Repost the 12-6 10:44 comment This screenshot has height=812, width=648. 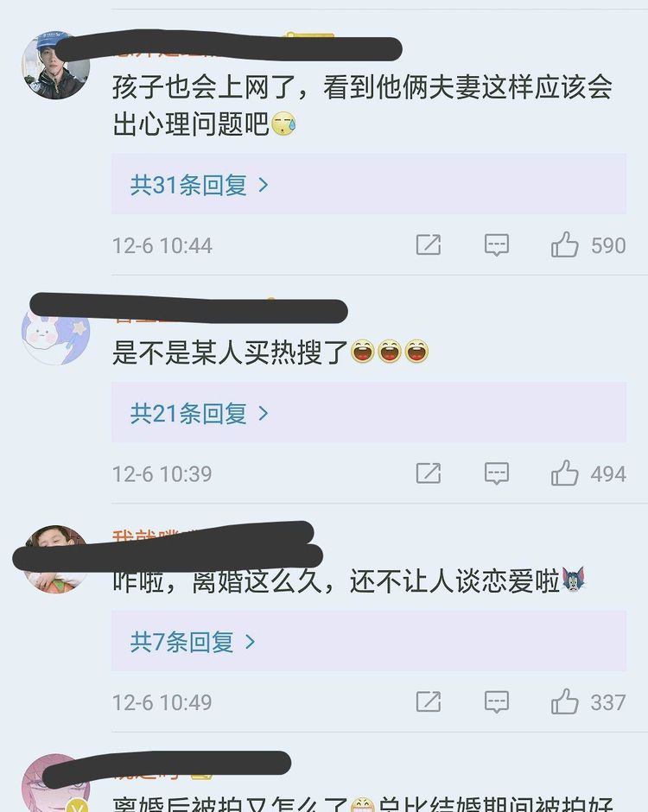pyautogui.click(x=429, y=245)
